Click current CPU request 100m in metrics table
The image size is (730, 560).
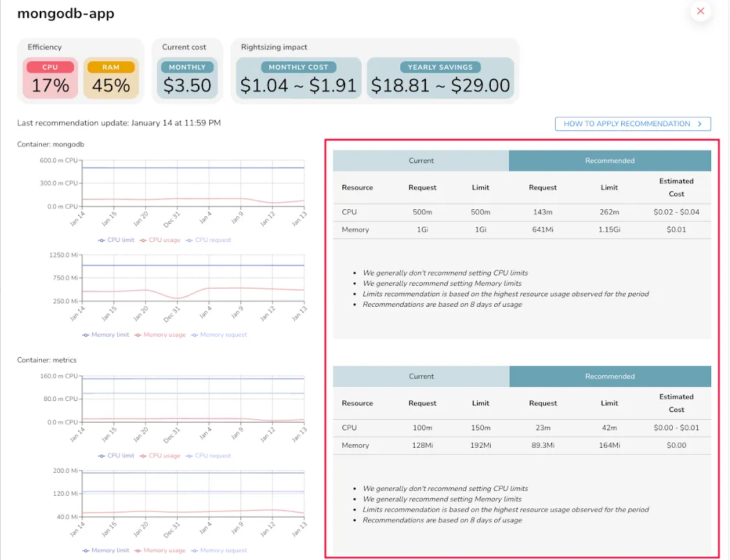click(423, 427)
